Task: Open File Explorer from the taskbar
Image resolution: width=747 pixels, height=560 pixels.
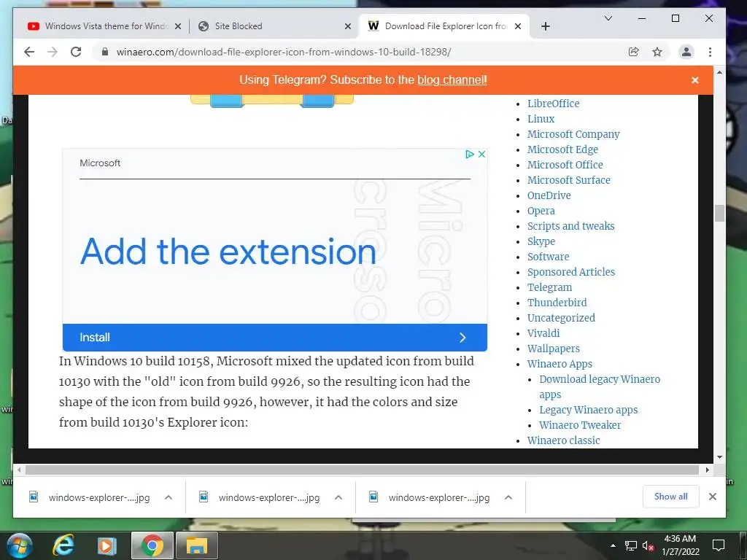Action: [x=197, y=545]
